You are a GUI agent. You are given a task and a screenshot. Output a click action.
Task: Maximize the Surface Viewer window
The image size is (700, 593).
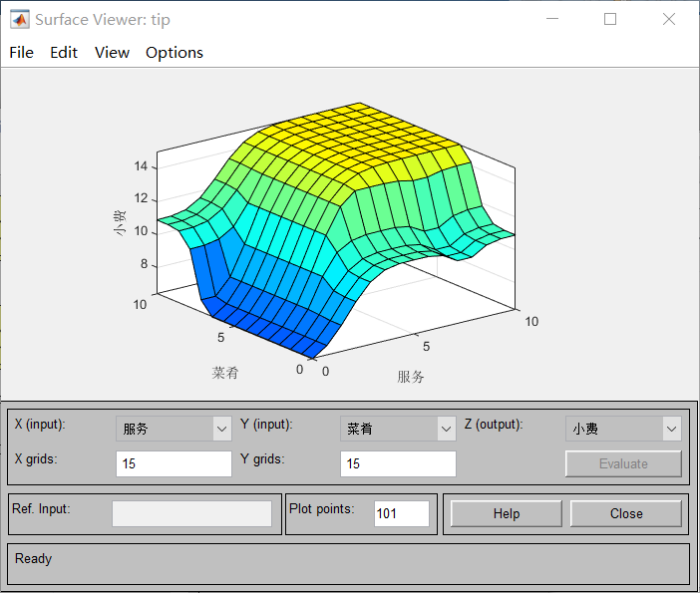tap(610, 19)
